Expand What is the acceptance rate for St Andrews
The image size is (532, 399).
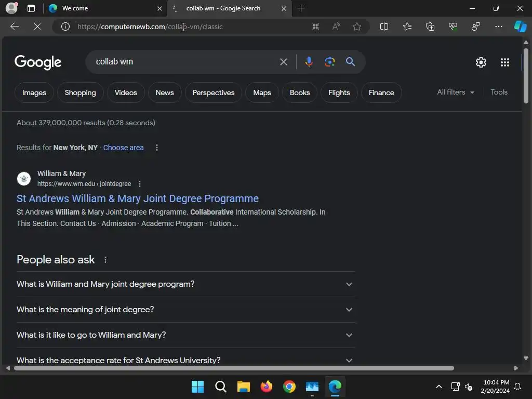click(185, 360)
